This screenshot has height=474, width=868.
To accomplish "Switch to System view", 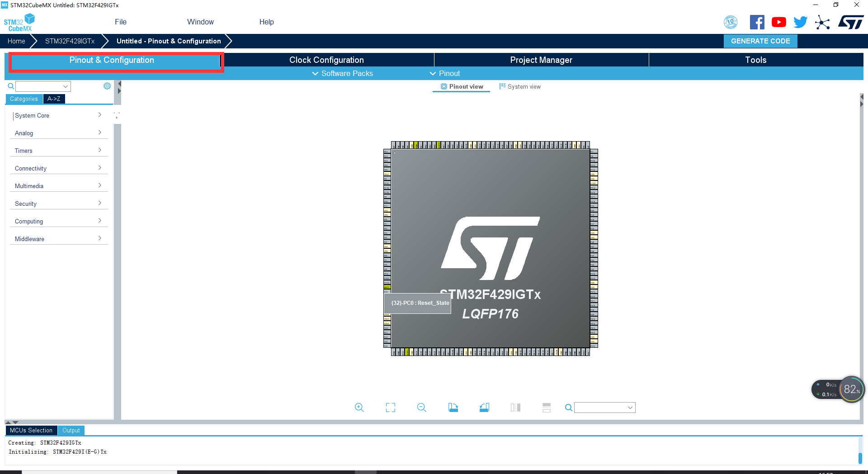I will click(x=519, y=86).
